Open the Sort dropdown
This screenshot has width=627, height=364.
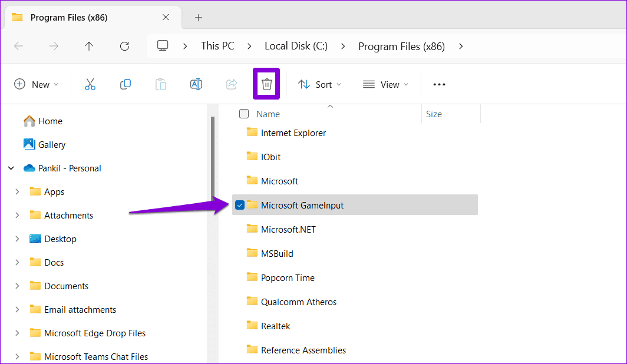320,84
